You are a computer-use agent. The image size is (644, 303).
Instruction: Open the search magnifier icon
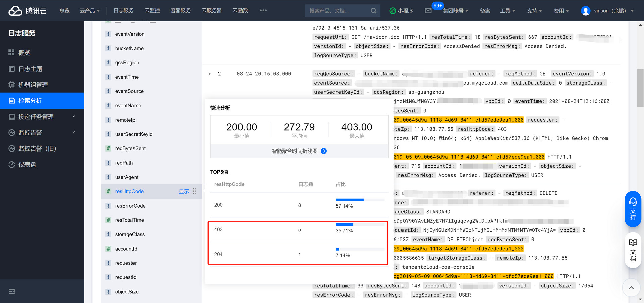click(x=373, y=11)
